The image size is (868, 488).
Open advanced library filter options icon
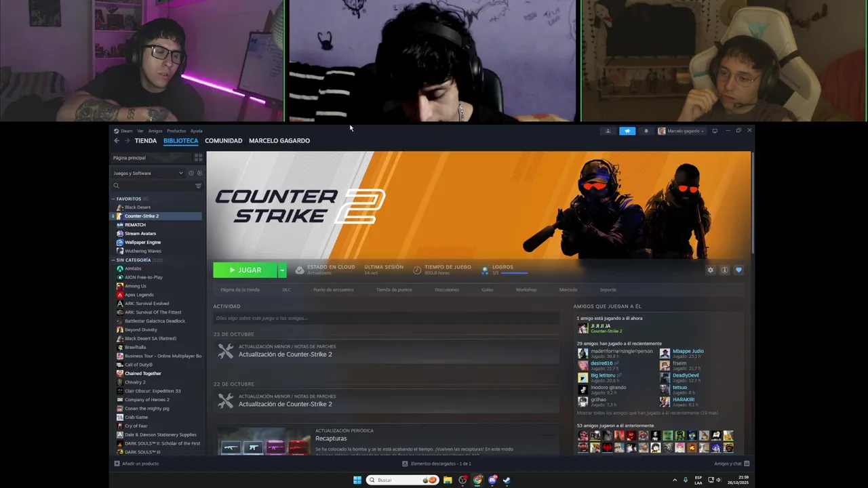pos(198,186)
